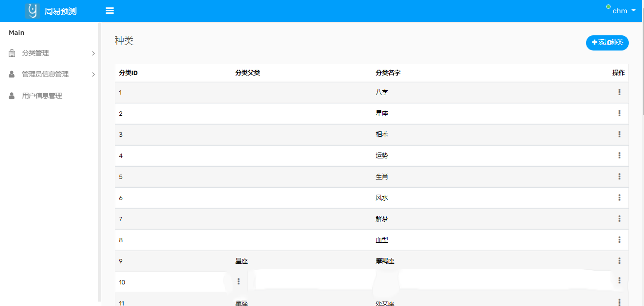Viewport: 644px width, 306px height.
Task: Expand the 管理员信息管理 sidebar chevron
Action: [x=93, y=75]
